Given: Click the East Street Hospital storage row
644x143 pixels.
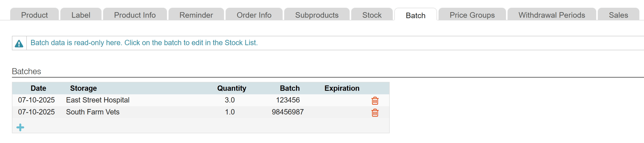Looking at the screenshot, I should coord(98,100).
